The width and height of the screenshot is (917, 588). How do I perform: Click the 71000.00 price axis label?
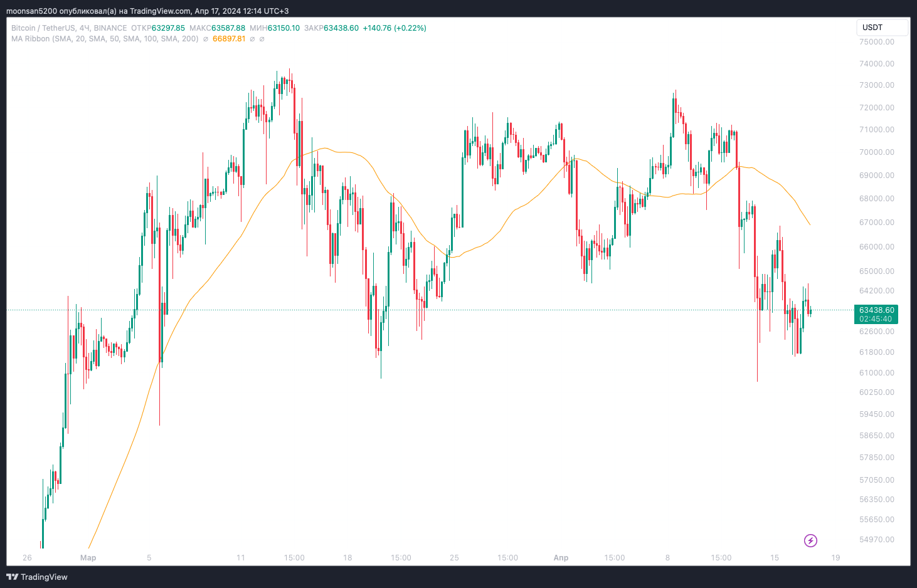[877, 130]
